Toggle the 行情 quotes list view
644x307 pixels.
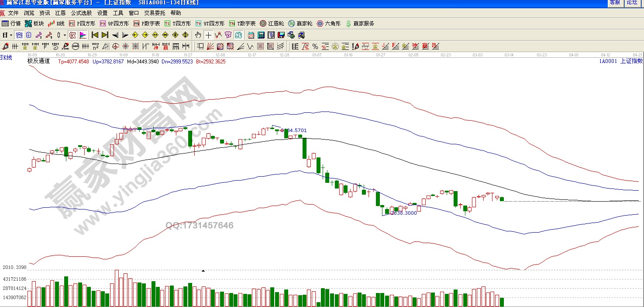pyautogui.click(x=11, y=24)
